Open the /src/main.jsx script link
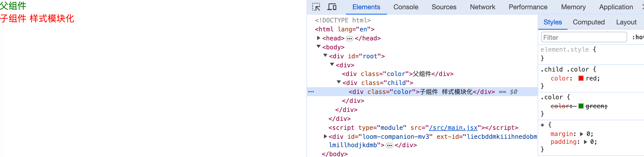The image size is (644, 157). click(453, 128)
